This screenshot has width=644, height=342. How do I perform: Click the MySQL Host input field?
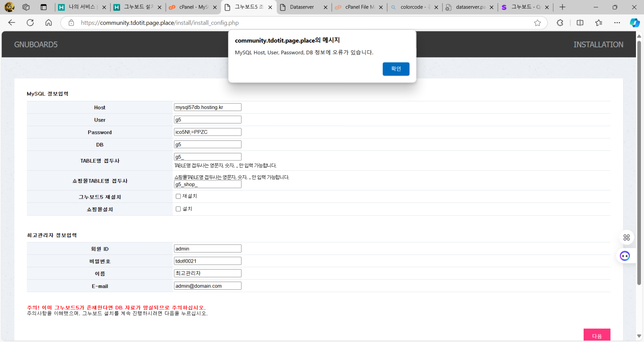(208, 107)
